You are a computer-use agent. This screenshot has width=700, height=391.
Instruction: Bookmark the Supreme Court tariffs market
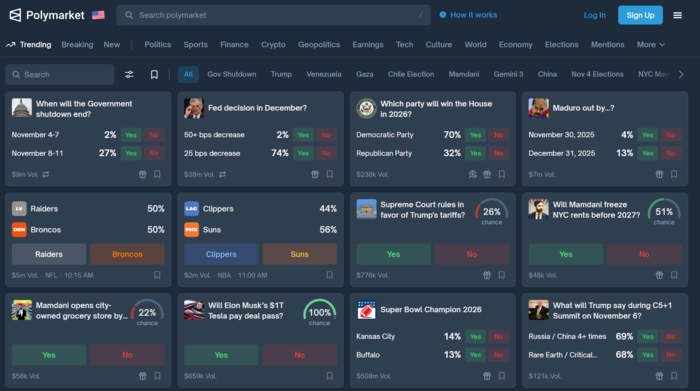pyautogui.click(x=502, y=275)
